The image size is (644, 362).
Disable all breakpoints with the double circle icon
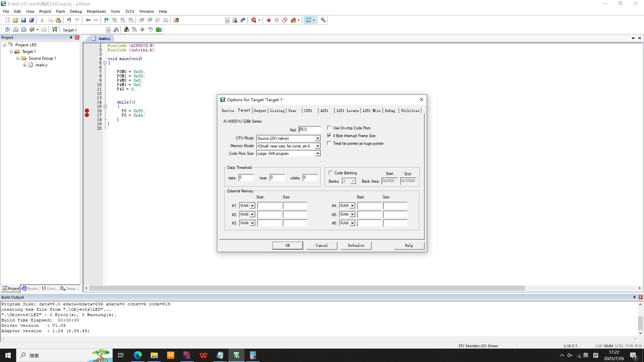(285, 20)
